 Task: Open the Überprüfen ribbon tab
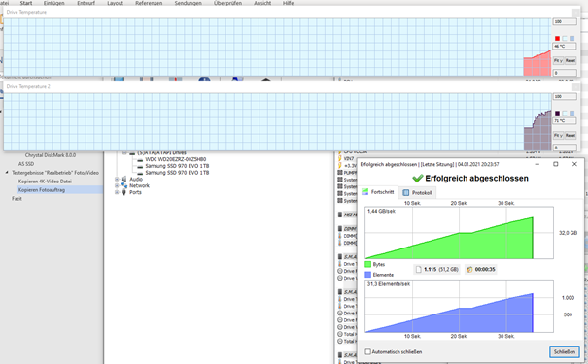click(227, 3)
